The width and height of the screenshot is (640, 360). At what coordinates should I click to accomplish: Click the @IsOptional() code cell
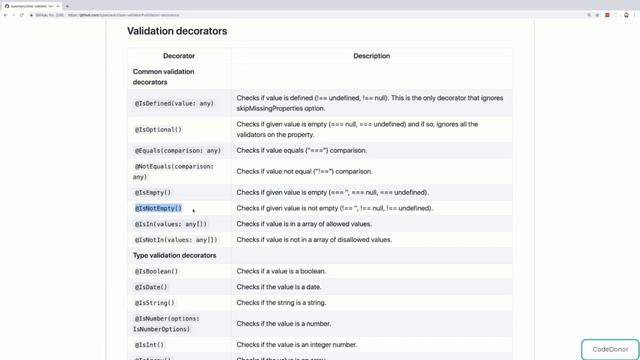click(158, 129)
